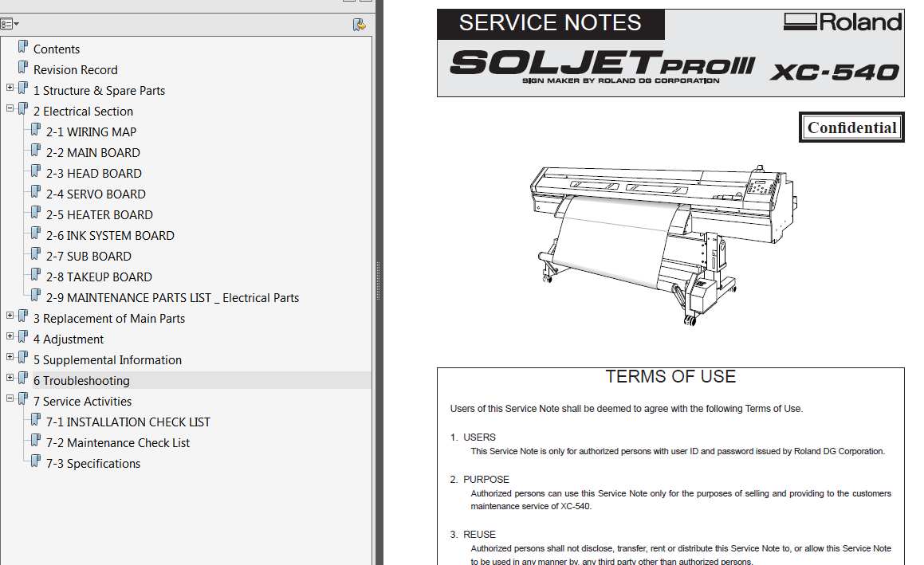Click the bookmark icon beside Revision Record

pos(23,68)
